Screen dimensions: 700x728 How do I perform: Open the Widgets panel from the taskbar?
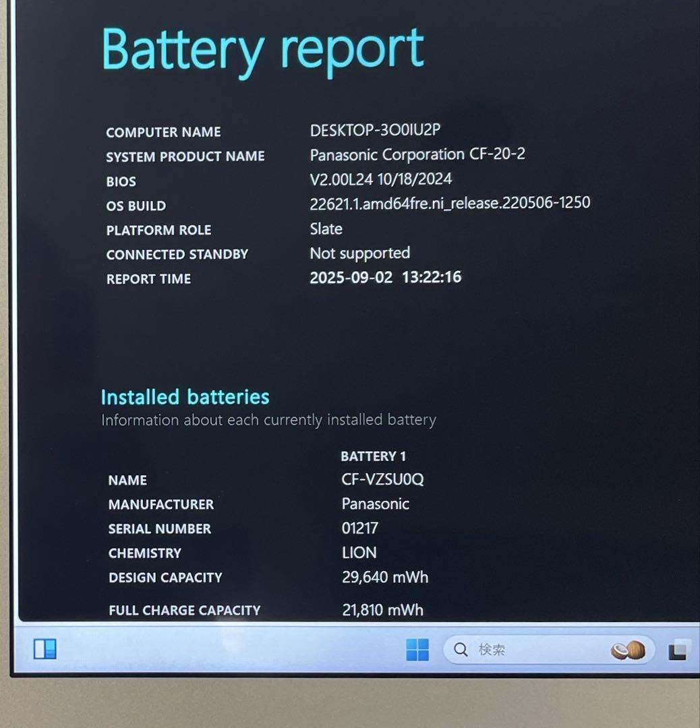[45, 648]
